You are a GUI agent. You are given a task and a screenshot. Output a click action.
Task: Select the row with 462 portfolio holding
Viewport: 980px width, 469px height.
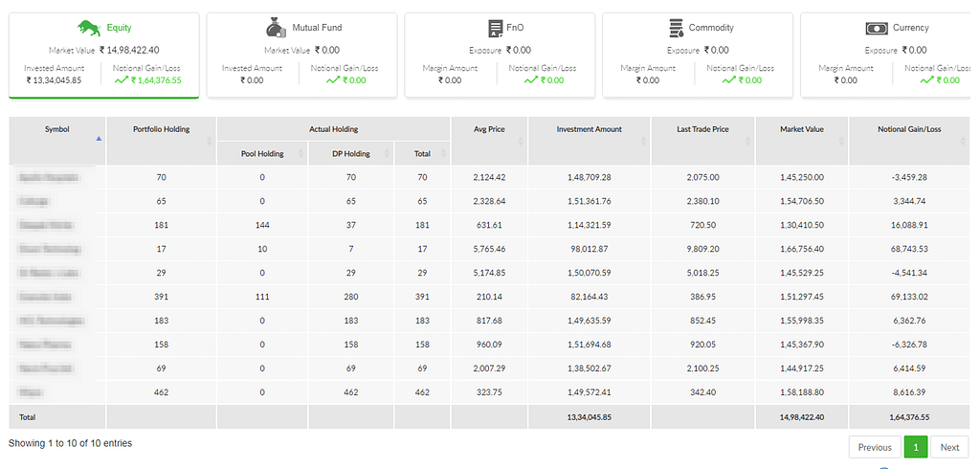coord(489,392)
